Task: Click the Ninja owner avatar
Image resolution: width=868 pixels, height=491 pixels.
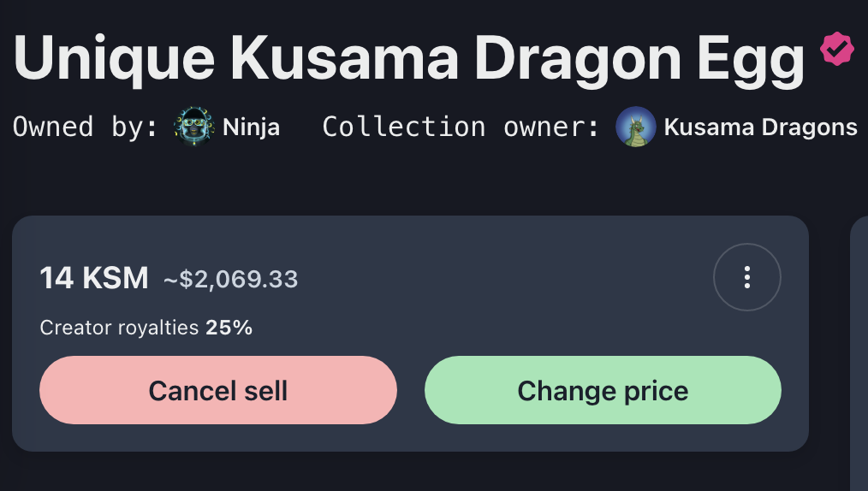Action: click(x=194, y=127)
